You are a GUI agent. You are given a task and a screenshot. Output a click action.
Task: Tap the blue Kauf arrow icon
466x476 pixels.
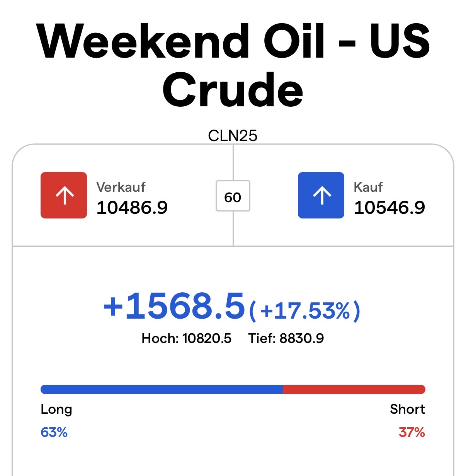[x=321, y=195]
